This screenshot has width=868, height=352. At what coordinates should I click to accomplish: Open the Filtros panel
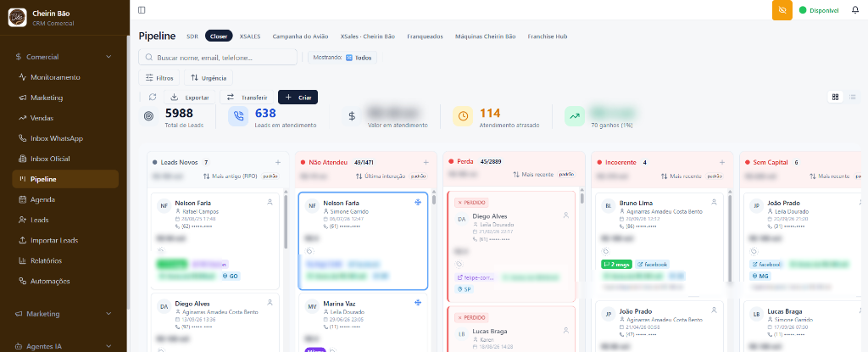[159, 78]
